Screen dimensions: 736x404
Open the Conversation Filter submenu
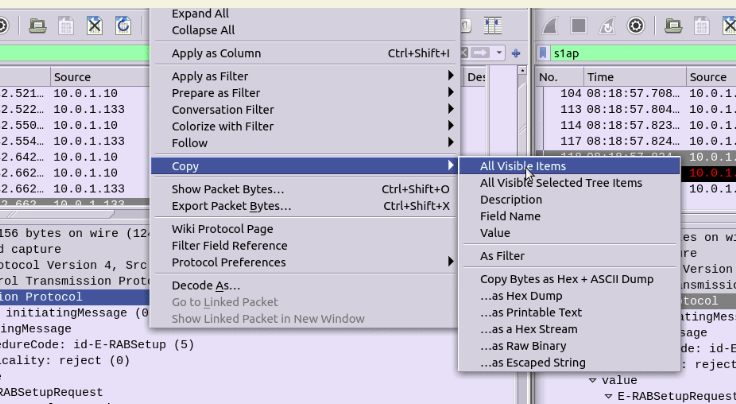coord(305,109)
